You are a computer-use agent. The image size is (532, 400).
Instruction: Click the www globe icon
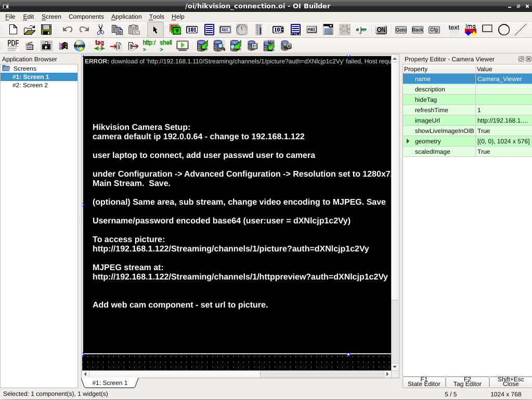pos(80,46)
